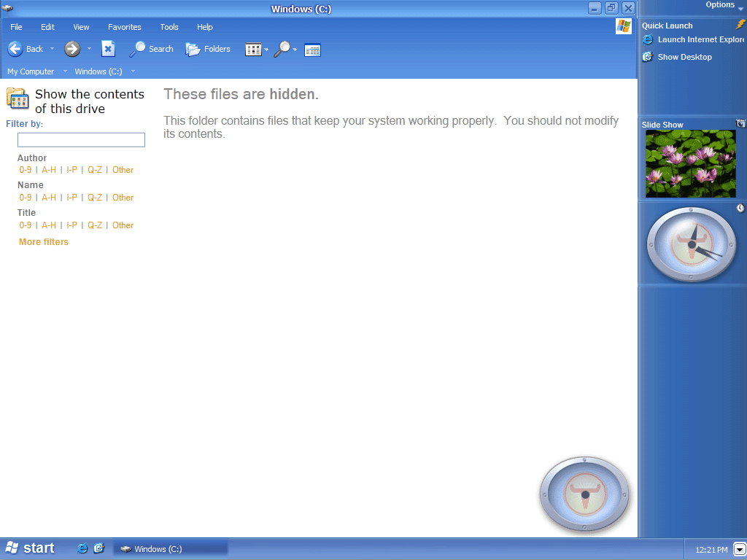The height and width of the screenshot is (560, 747).
Task: Click the Forward arrow button
Action: (x=72, y=49)
